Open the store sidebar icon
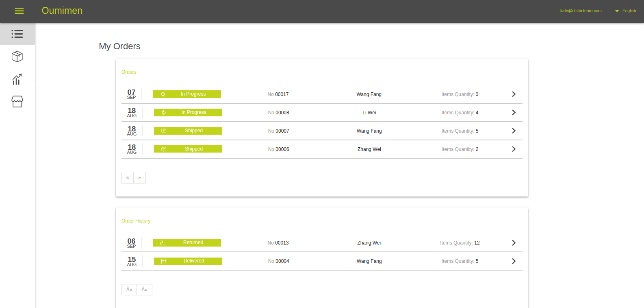The image size is (644, 308). tap(17, 101)
